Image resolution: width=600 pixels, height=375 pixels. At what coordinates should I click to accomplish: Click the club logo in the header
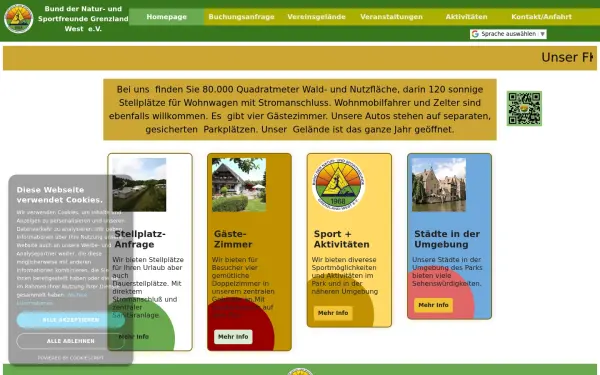[x=19, y=19]
